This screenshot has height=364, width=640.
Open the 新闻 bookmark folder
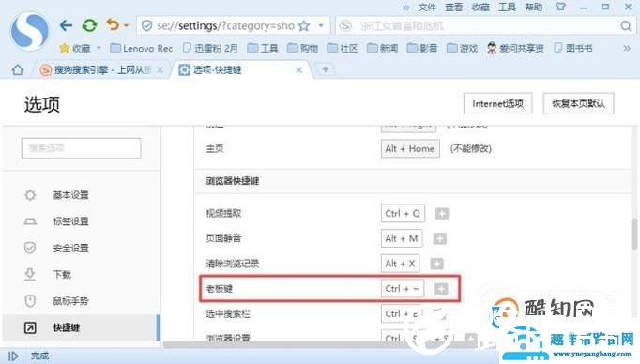click(383, 49)
